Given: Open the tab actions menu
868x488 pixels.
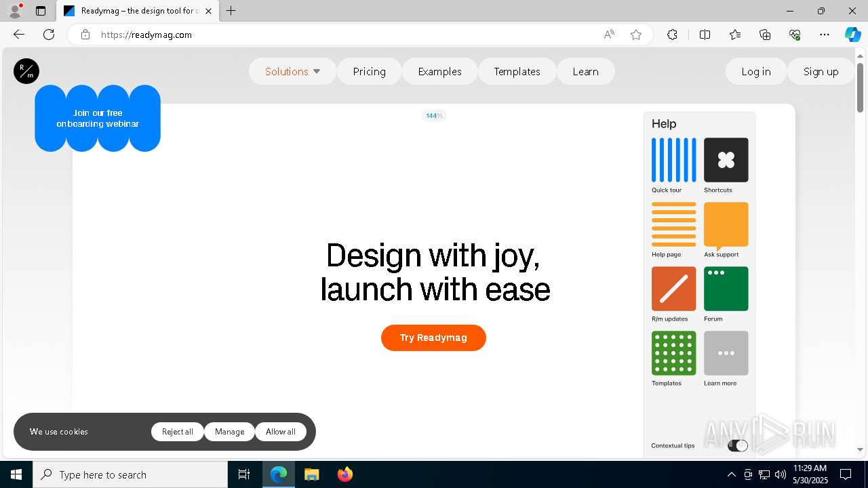Looking at the screenshot, I should click(41, 11).
